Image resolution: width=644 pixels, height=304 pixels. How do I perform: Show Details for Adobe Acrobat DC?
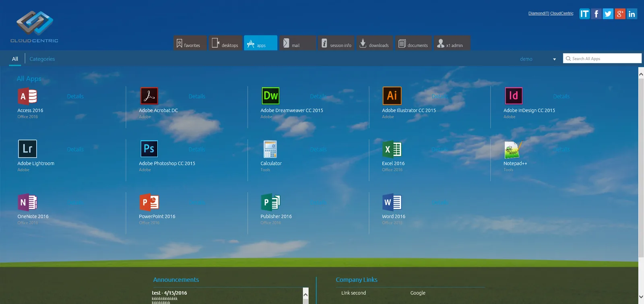(x=197, y=96)
